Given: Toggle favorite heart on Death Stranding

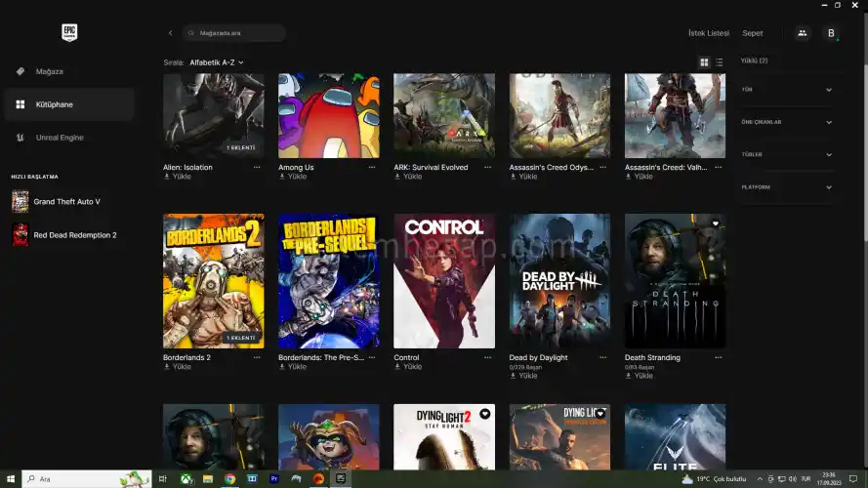Looking at the screenshot, I should 715,224.
